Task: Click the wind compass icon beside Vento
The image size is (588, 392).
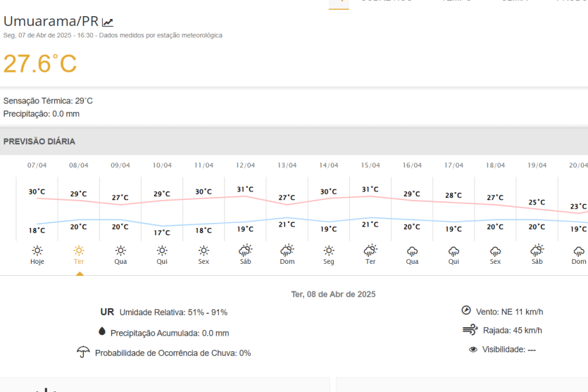Action: tap(465, 310)
